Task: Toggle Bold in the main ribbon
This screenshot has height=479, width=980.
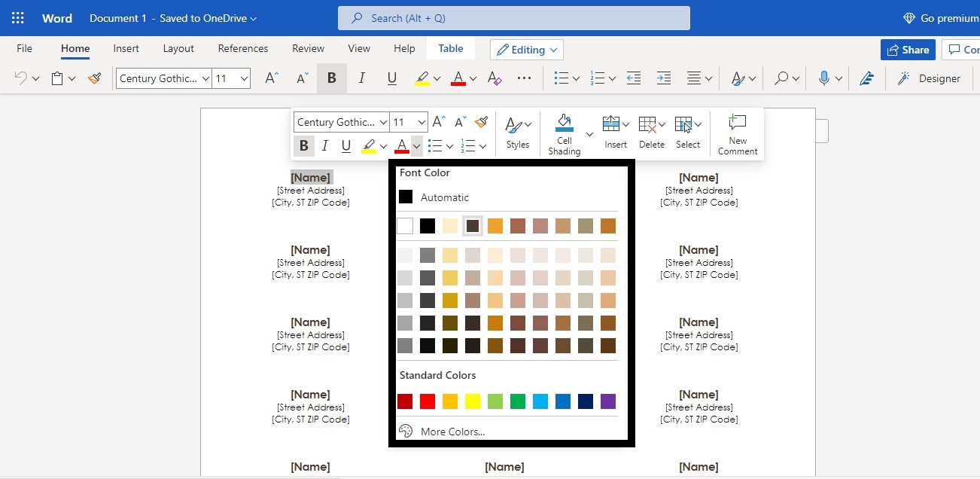Action: pos(331,78)
